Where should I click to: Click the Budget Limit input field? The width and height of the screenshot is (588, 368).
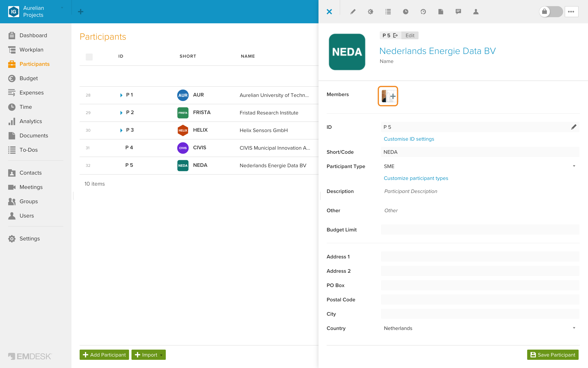pyautogui.click(x=480, y=230)
